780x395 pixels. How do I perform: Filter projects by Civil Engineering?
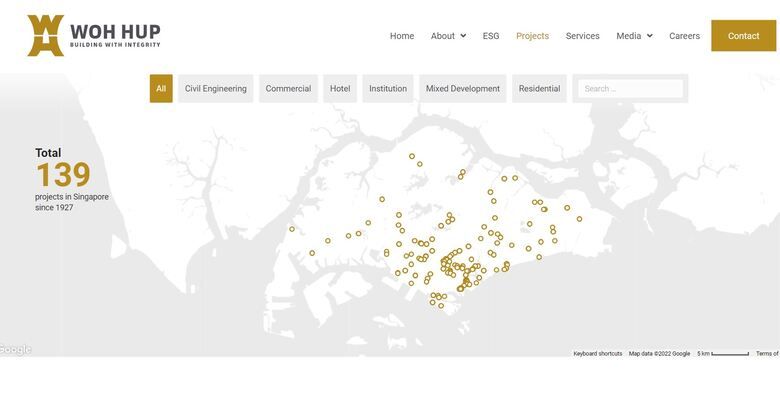coord(216,89)
